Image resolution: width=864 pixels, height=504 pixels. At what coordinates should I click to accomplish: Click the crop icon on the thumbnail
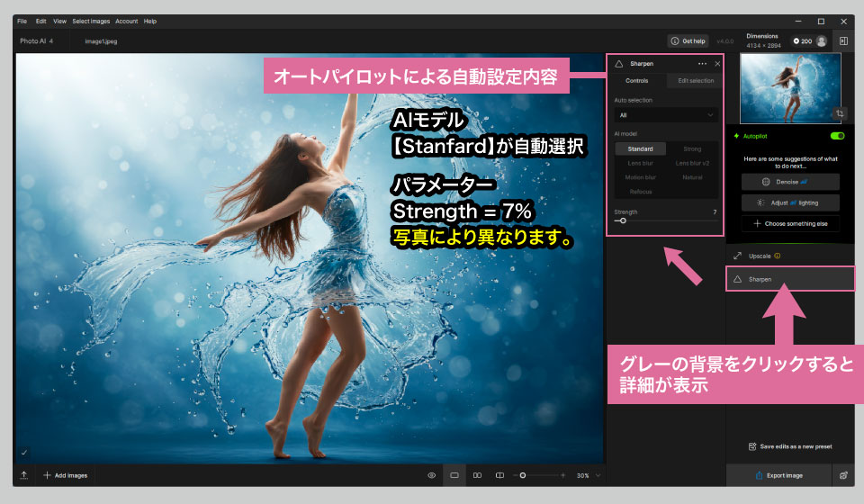pos(839,113)
